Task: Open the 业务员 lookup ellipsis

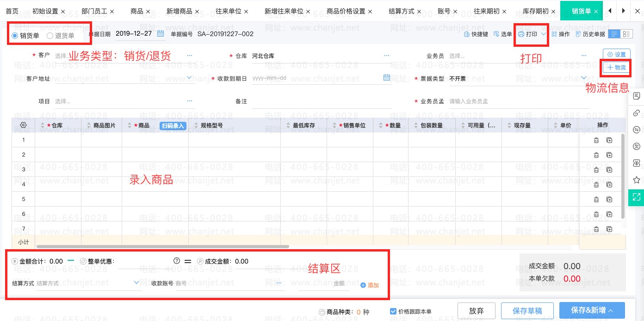Action: click(584, 56)
